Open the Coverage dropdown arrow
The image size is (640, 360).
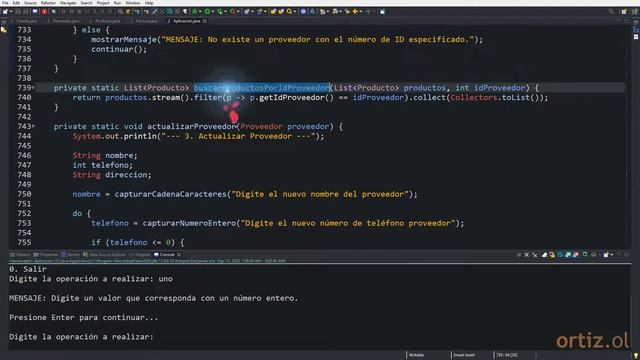click(x=225, y=11)
